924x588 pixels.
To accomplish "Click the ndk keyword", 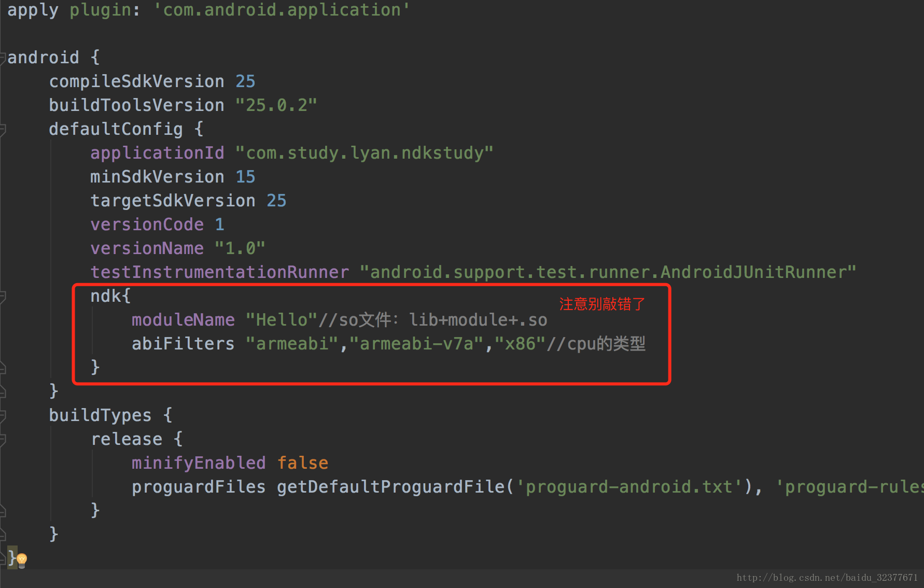I will click(x=105, y=296).
